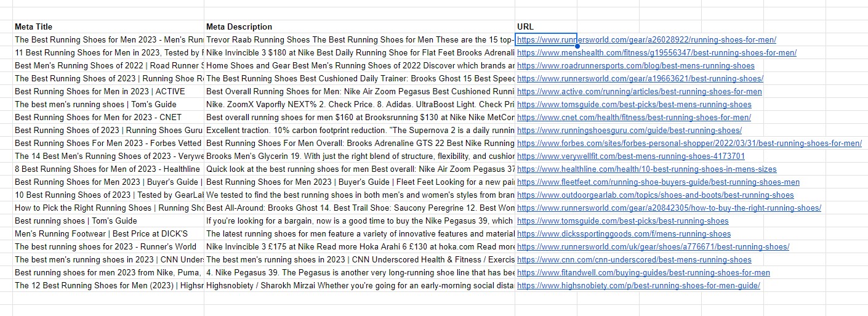The image size is (868, 316).
Task: Select description cell starting 'Nike Invincible 3 $180'
Action: pos(360,53)
